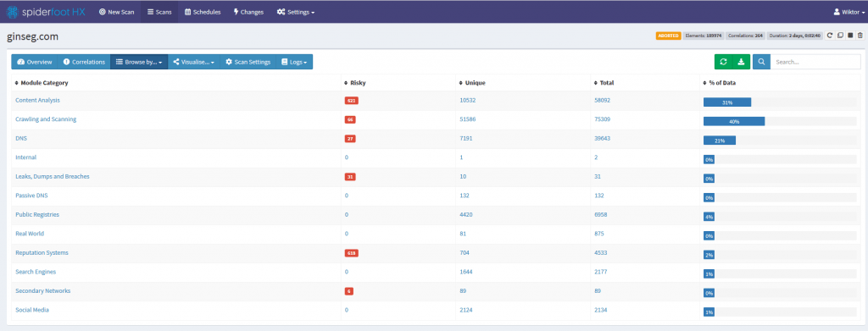Image resolution: width=868 pixels, height=331 pixels.
Task: Switch to the Correlations tab
Action: (84, 62)
